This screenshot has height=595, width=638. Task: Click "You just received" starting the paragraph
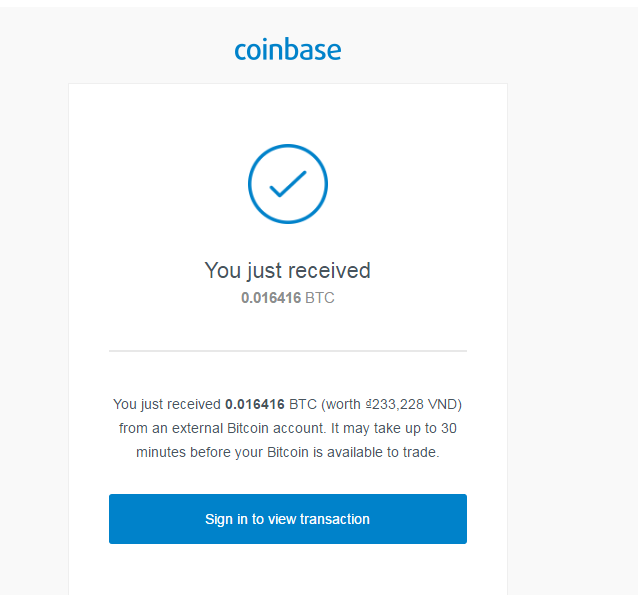[167, 405]
